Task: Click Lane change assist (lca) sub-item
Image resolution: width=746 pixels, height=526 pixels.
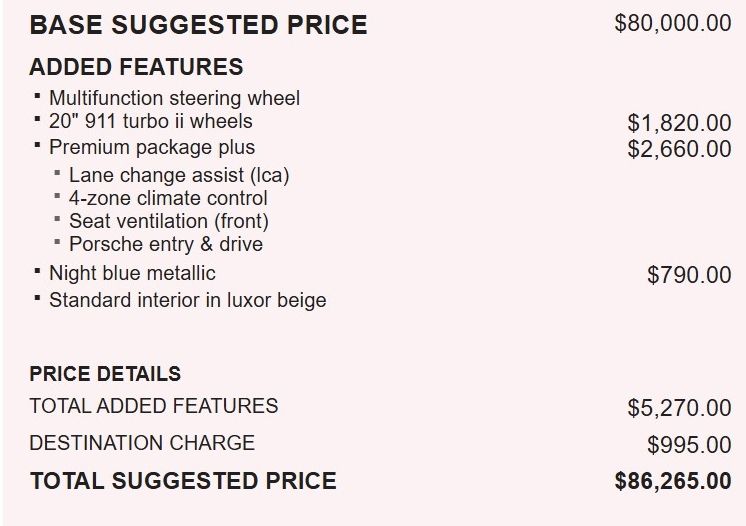Action: click(178, 175)
